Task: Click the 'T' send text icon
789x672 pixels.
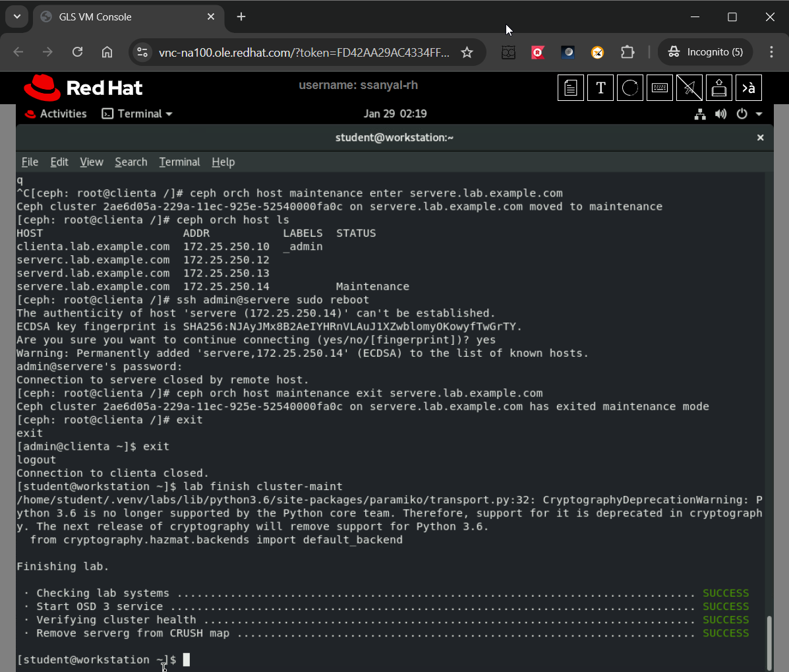Action: point(600,88)
